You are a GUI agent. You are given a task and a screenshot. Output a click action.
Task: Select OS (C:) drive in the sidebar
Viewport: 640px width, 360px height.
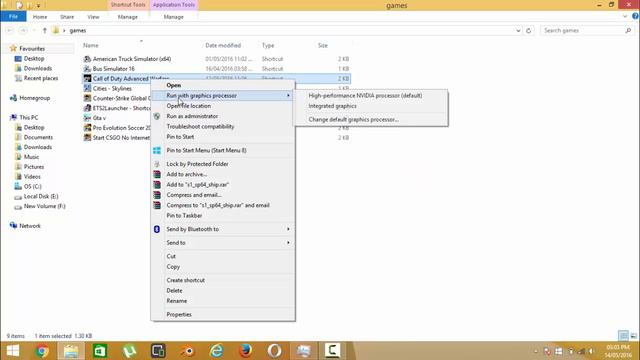coord(32,187)
